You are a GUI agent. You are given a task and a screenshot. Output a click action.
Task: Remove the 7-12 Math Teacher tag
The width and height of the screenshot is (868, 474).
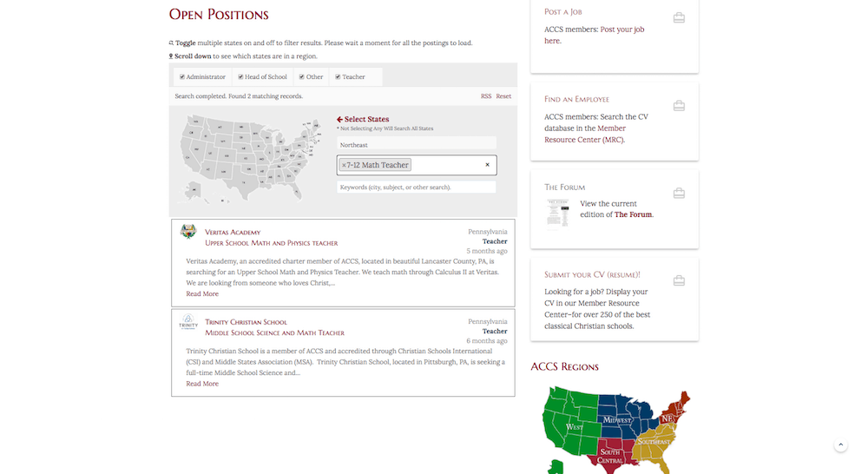(x=344, y=165)
